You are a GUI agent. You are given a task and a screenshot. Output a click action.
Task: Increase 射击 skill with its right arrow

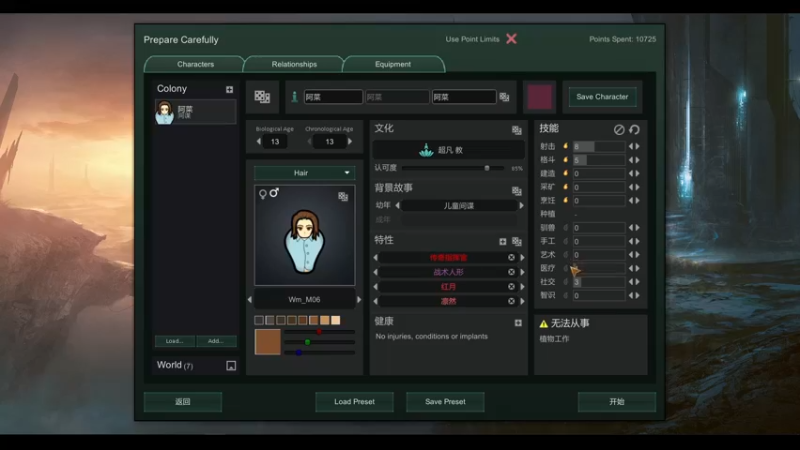(637, 146)
